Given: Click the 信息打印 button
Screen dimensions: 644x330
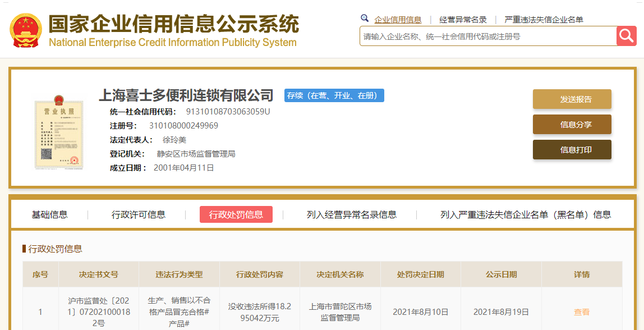Looking at the screenshot, I should (572, 150).
